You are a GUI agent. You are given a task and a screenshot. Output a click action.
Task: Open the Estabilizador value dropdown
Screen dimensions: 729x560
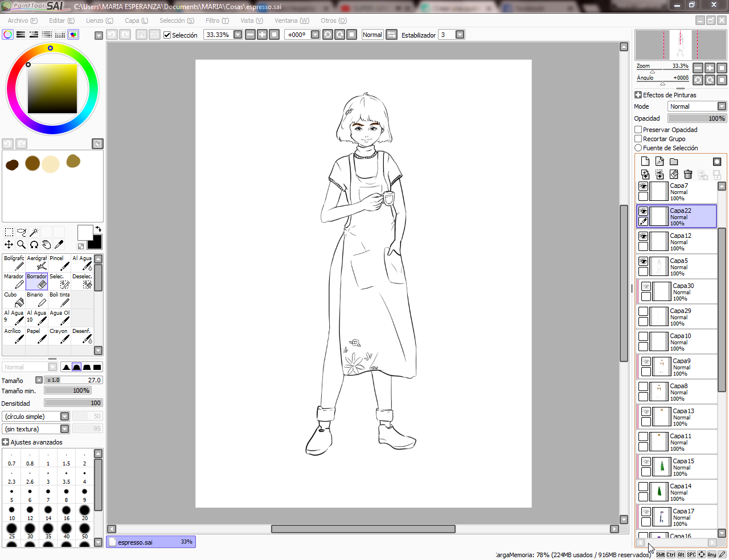click(x=460, y=35)
